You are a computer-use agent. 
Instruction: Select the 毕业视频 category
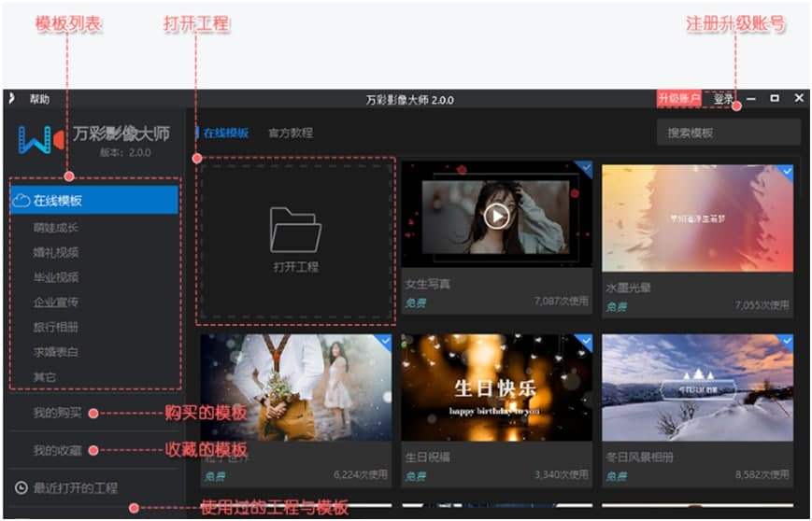point(56,277)
